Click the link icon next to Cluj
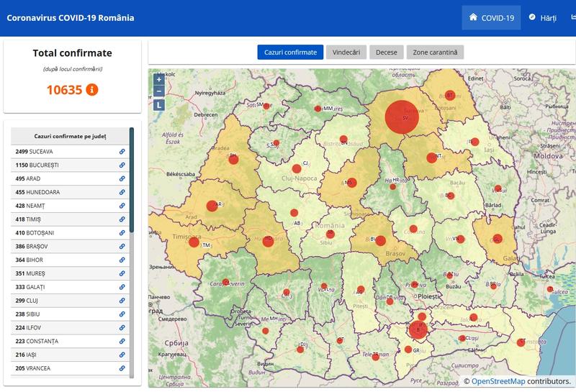 tap(122, 301)
